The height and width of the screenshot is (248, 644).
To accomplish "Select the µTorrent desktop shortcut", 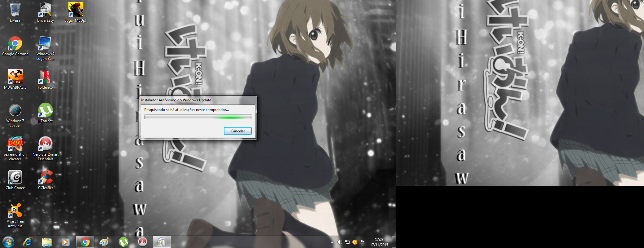I will 45,111.
